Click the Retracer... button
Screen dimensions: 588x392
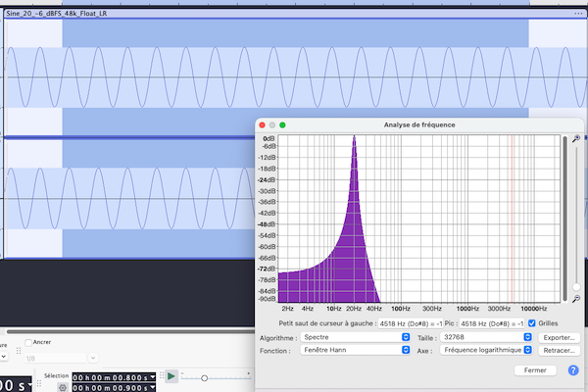(560, 351)
